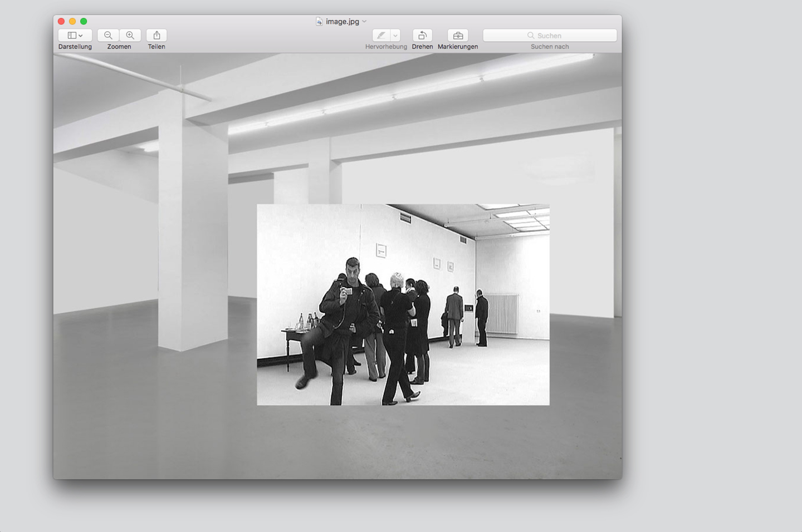
Task: Open the Teilen share button
Action: tap(157, 35)
